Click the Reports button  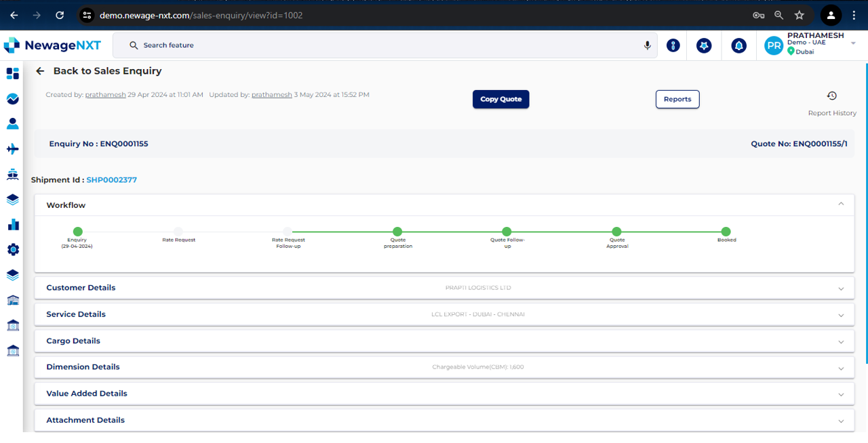[677, 99]
